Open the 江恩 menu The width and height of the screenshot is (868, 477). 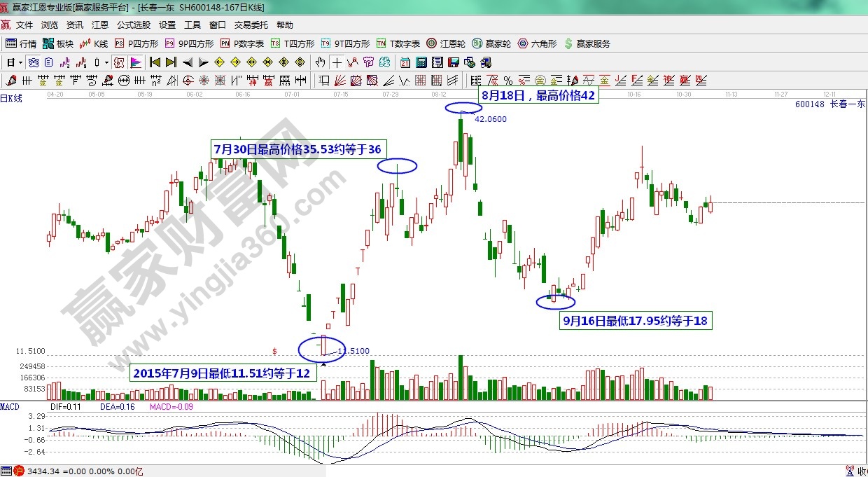pos(100,25)
